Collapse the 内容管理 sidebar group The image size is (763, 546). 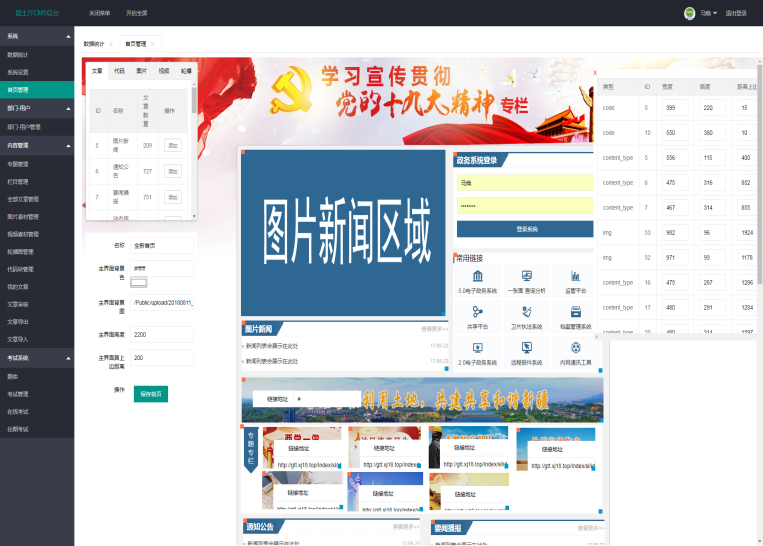(x=68, y=146)
